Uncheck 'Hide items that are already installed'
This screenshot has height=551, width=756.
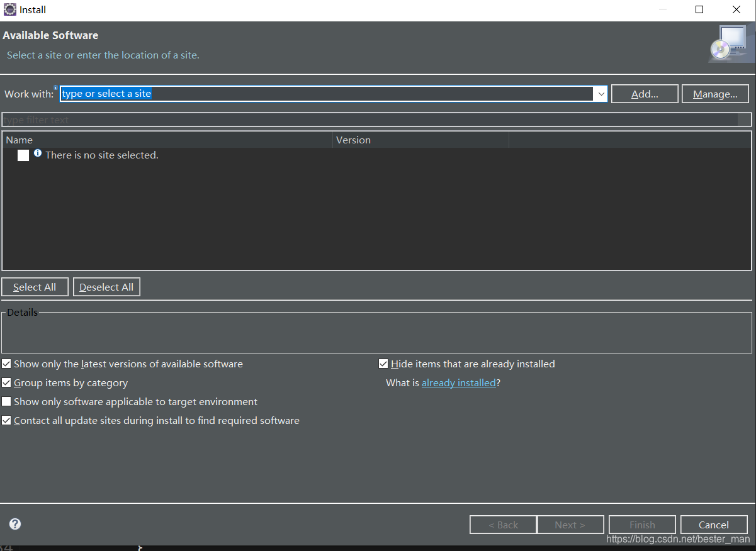pyautogui.click(x=383, y=364)
